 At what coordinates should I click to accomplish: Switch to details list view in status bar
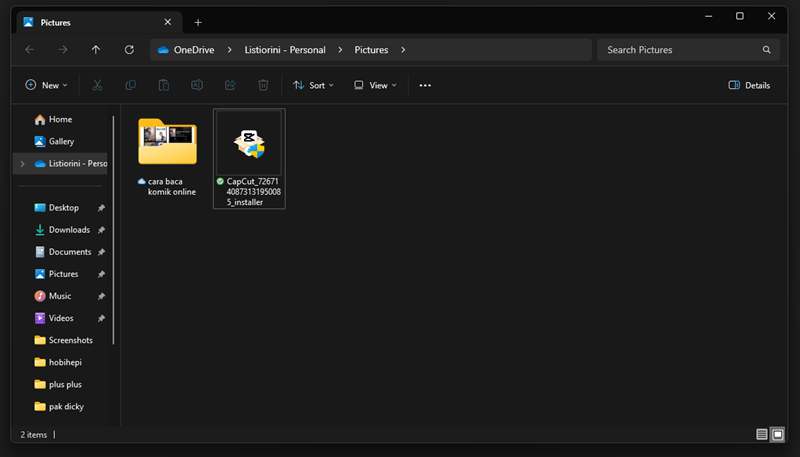[762, 435]
